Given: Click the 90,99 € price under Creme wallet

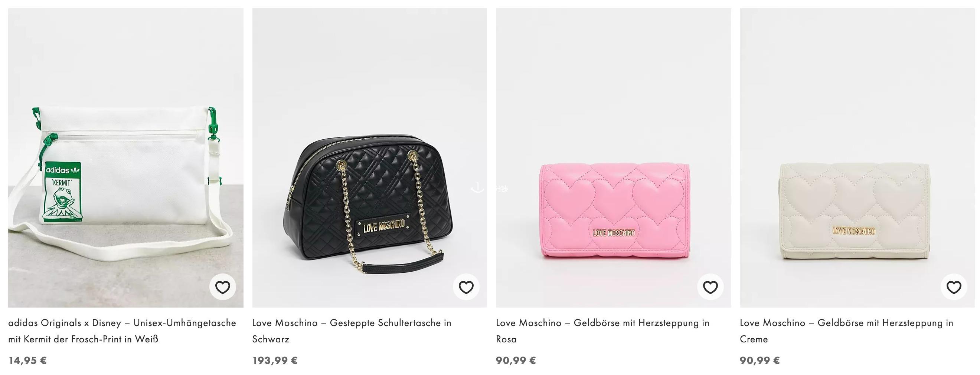Looking at the screenshot, I should (760, 361).
